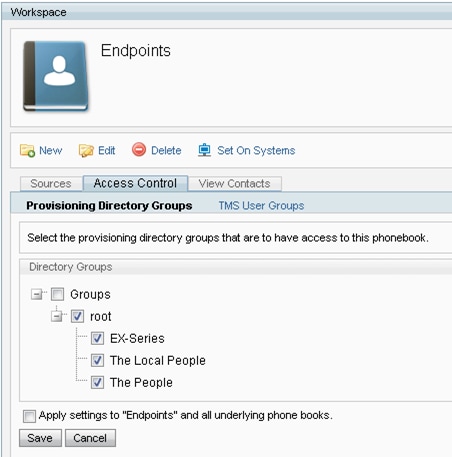Screen dimensions: 452x457
Task: Check the Groups checkbox
Action: pos(57,294)
